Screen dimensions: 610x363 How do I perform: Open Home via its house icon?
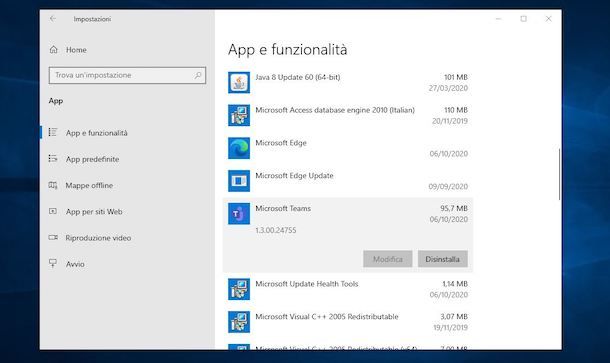click(54, 49)
